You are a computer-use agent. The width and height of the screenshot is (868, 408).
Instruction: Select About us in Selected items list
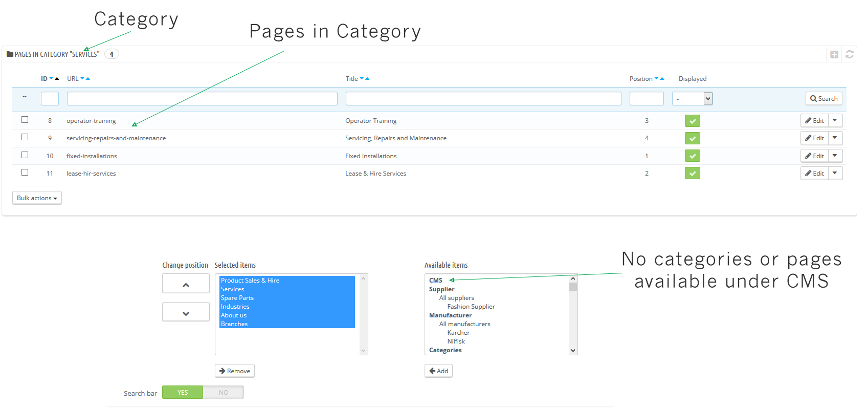tap(287, 315)
